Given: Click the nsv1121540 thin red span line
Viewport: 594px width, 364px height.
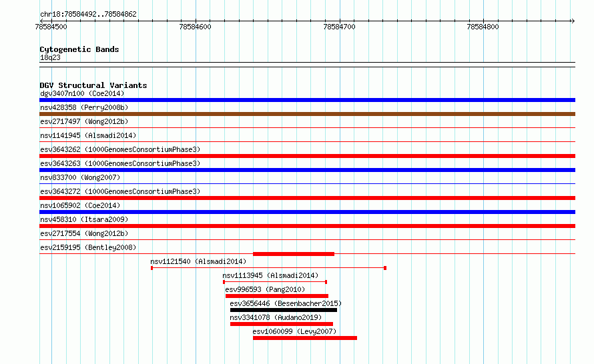Looking at the screenshot, I should (x=268, y=268).
